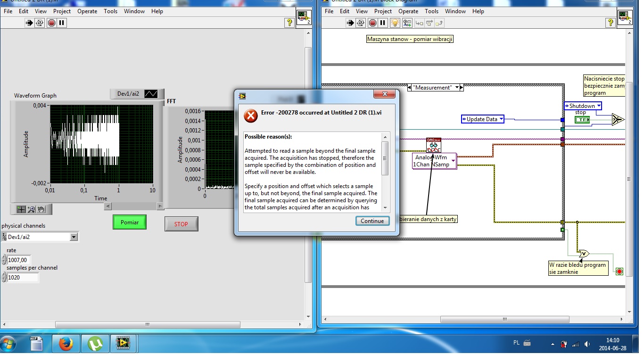This screenshot has height=362, width=644.
Task: Click the VI icon pane in the front panel
Action: coord(304,16)
